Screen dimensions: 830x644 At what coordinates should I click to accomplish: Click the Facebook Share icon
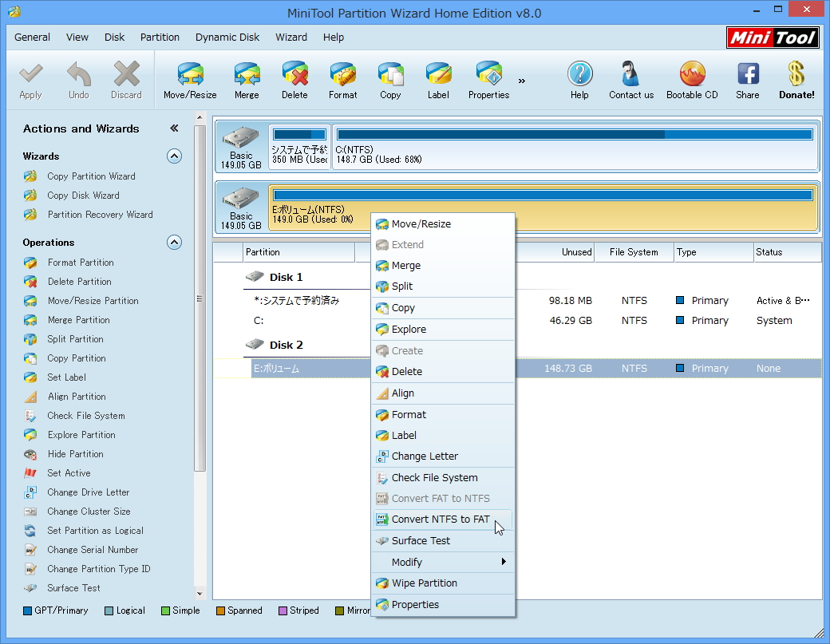[x=748, y=74]
